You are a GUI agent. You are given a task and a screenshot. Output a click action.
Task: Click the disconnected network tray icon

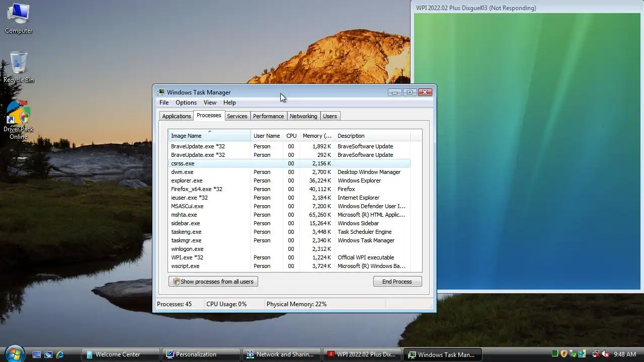(596, 354)
